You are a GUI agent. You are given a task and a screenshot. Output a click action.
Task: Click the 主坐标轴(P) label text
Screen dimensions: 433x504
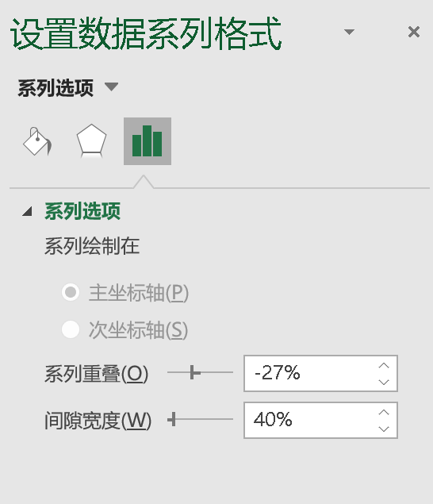click(x=139, y=293)
